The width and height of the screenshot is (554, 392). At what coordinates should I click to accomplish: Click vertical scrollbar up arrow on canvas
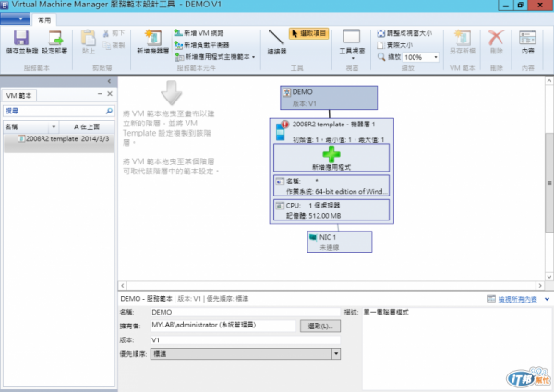[x=549, y=81]
